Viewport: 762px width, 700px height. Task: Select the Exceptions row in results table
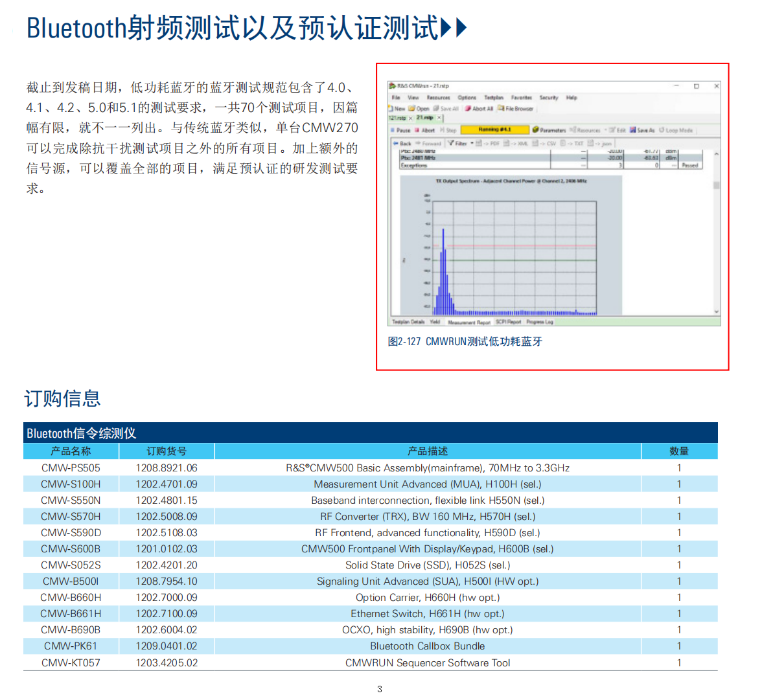click(x=551, y=166)
